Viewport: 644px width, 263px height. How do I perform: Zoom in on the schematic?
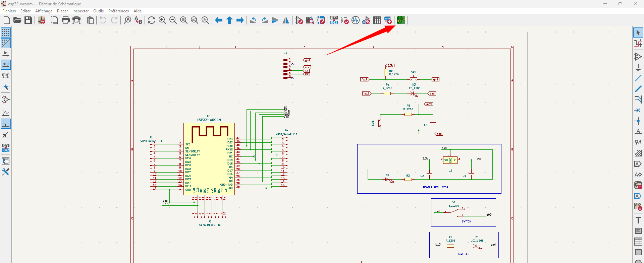pos(162,20)
